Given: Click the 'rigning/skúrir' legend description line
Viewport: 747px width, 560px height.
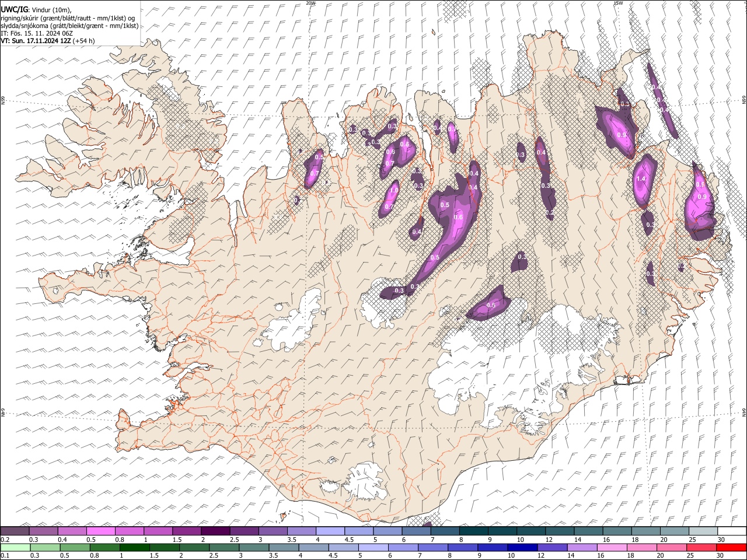Looking at the screenshot, I should click(68, 18).
